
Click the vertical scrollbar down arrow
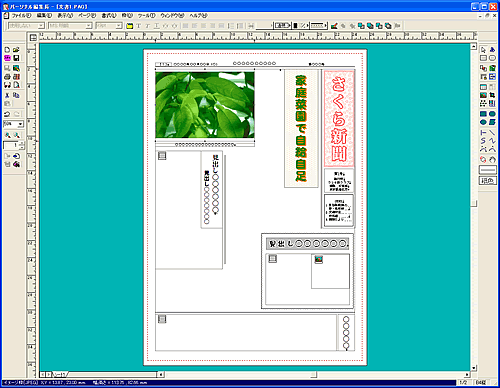[474, 368]
